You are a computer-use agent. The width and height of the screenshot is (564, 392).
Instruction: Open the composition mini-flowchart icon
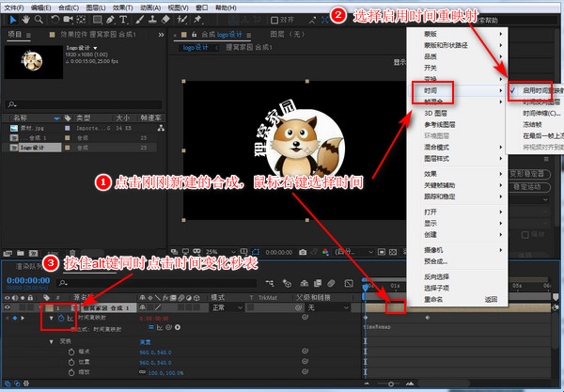(270, 283)
